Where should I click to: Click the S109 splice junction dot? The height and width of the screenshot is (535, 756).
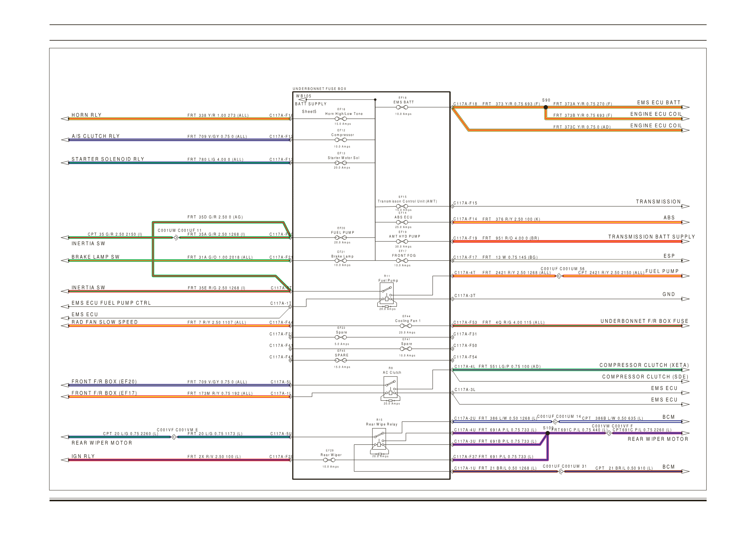click(548, 433)
